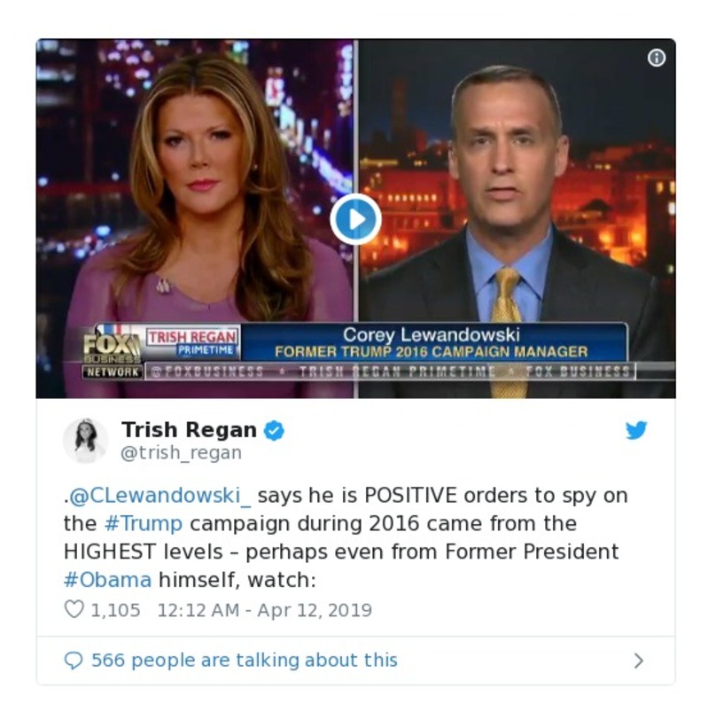Visit the @trish_regan handle link
The width and height of the screenshot is (708, 728).
182,453
